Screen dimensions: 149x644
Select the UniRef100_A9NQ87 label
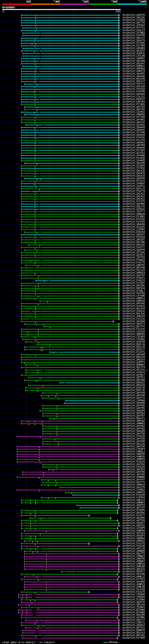point(133,561)
